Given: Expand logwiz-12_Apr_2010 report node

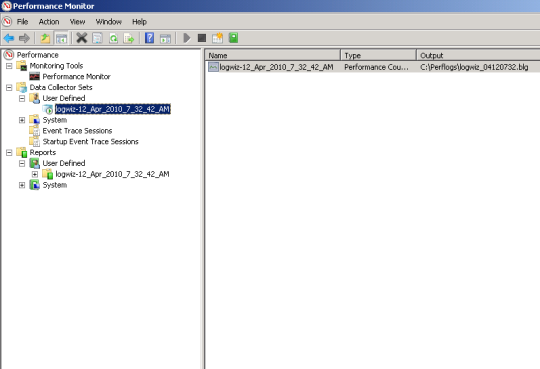Looking at the screenshot, I should [35, 174].
